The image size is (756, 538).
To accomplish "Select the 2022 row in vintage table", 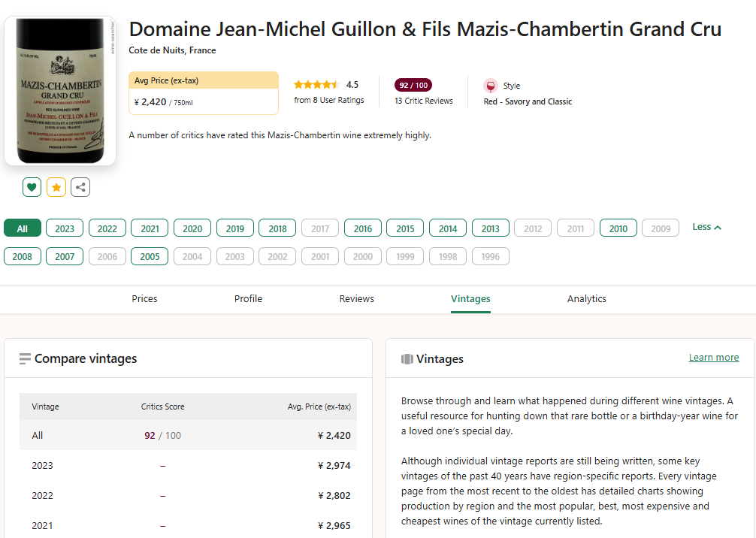I will [x=188, y=496].
